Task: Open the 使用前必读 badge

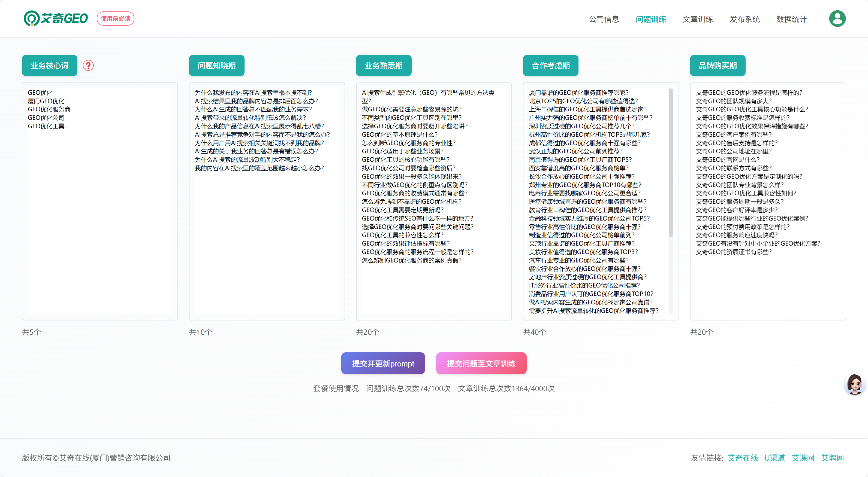Action: point(116,19)
